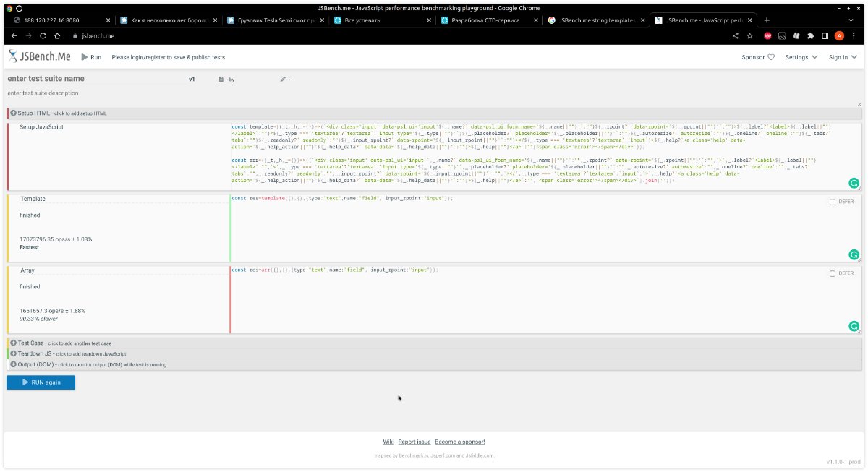
Task: Bookmark this page with the star icon
Action: 750,35
